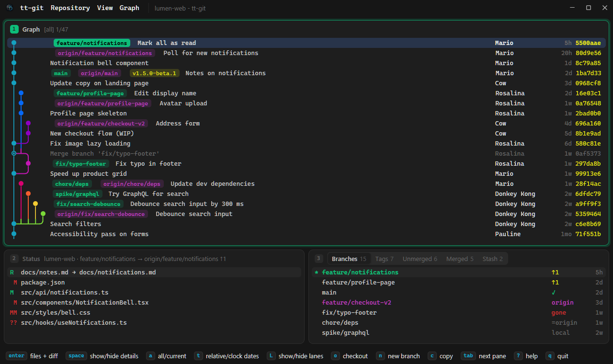Open the Graph menu in the menu bar
Viewport: 613px width, 364px height.
[129, 8]
